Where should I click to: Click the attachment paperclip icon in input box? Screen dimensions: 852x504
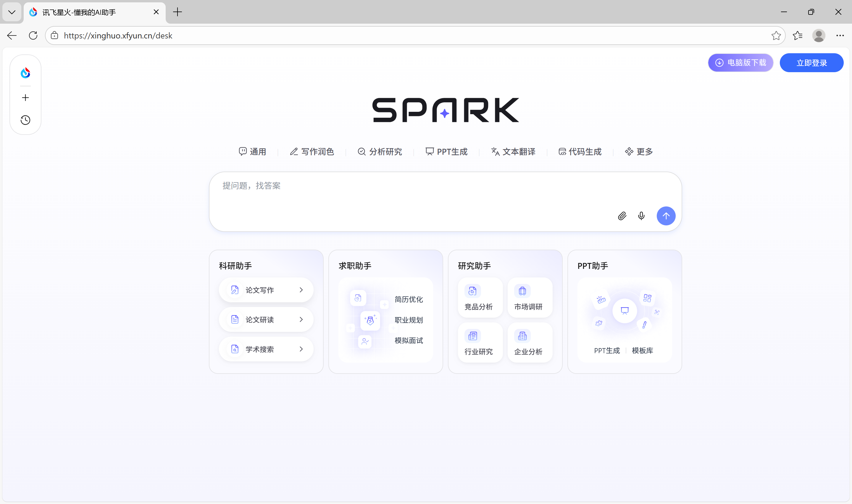tap(622, 216)
